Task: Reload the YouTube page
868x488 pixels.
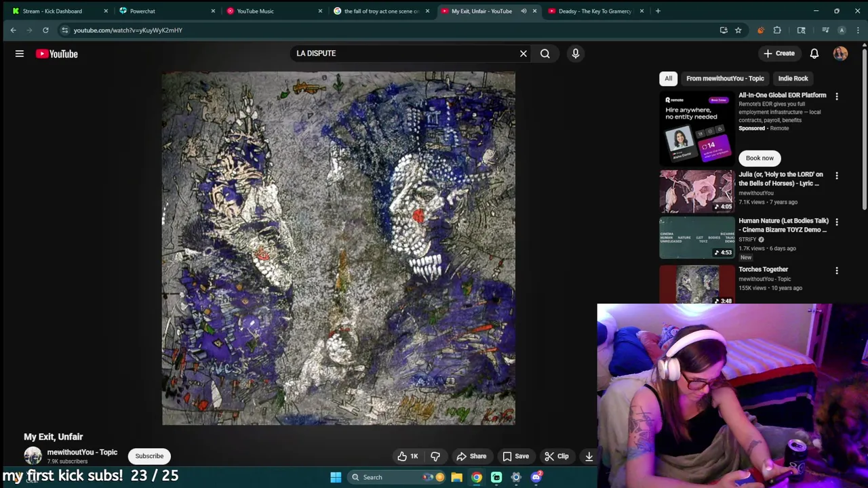Action: coord(45,30)
